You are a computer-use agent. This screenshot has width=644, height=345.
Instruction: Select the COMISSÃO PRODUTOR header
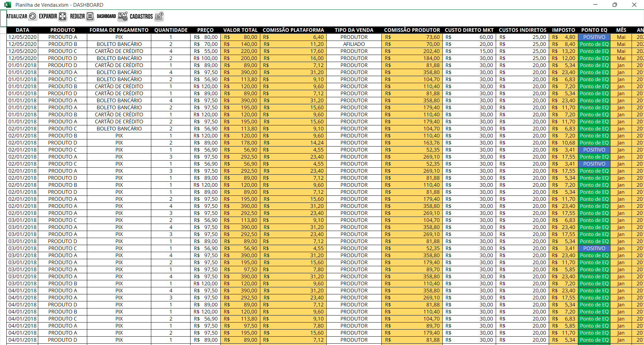412,30
